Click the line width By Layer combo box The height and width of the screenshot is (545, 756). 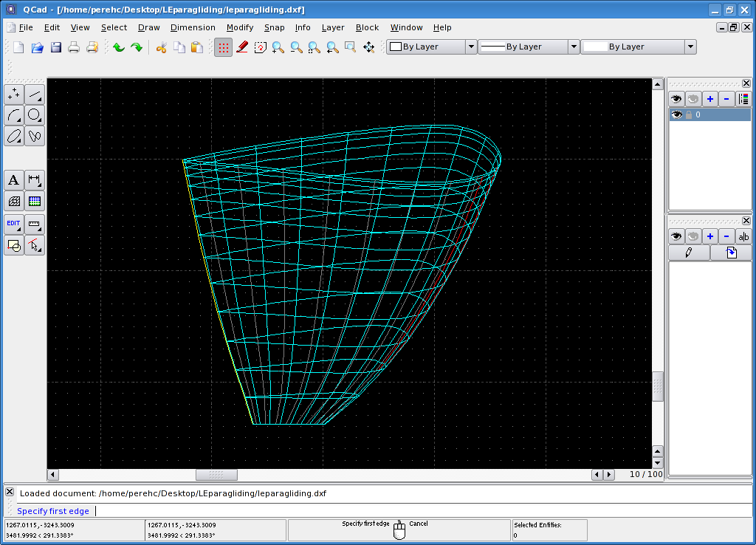click(x=529, y=47)
